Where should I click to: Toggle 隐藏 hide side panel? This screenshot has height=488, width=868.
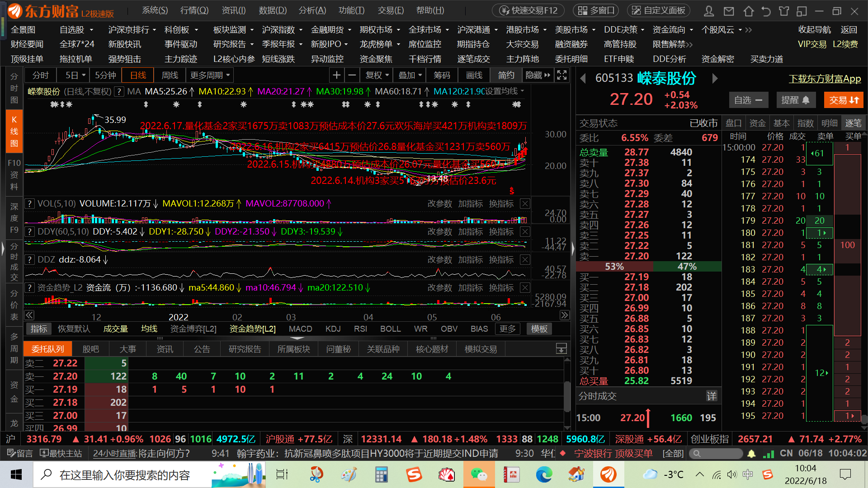[538, 75]
